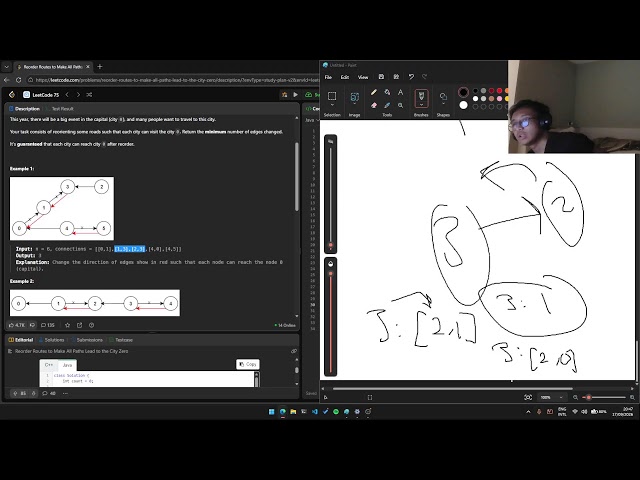Open Windows Start menu
The image size is (640, 480).
tap(271, 411)
